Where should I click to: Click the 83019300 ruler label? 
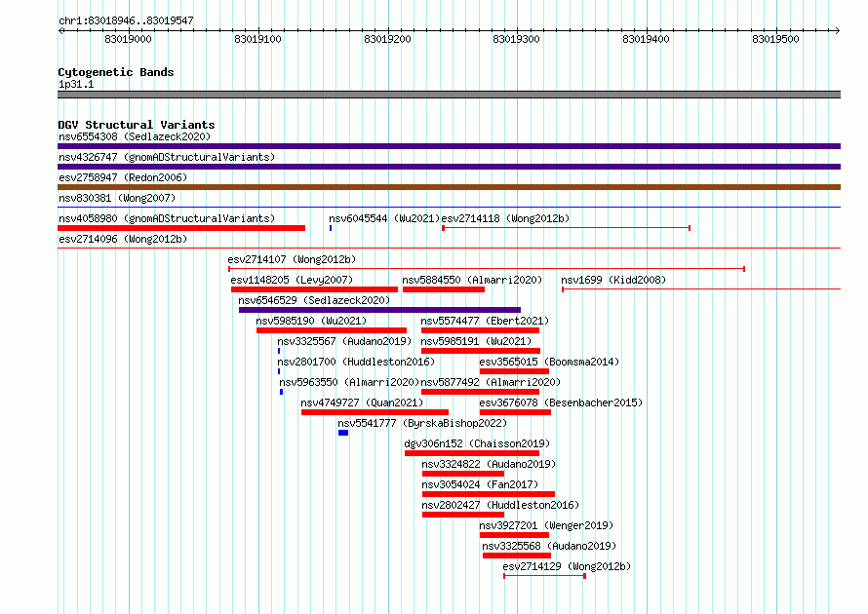[x=517, y=39]
